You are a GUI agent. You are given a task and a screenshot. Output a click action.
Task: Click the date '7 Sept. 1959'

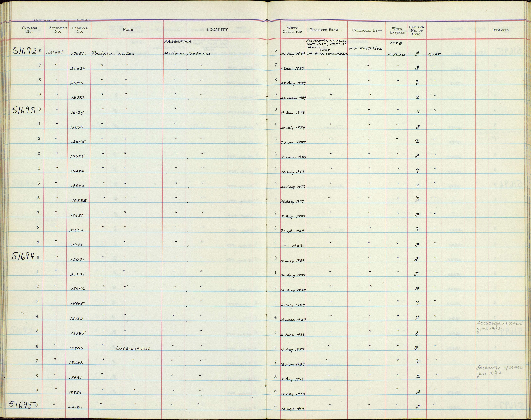(x=292, y=231)
